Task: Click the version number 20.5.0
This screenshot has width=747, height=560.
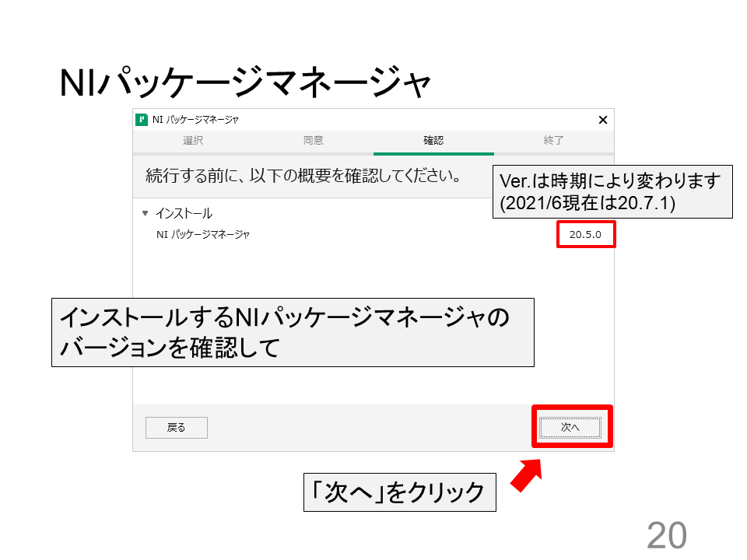Action: tap(585, 234)
